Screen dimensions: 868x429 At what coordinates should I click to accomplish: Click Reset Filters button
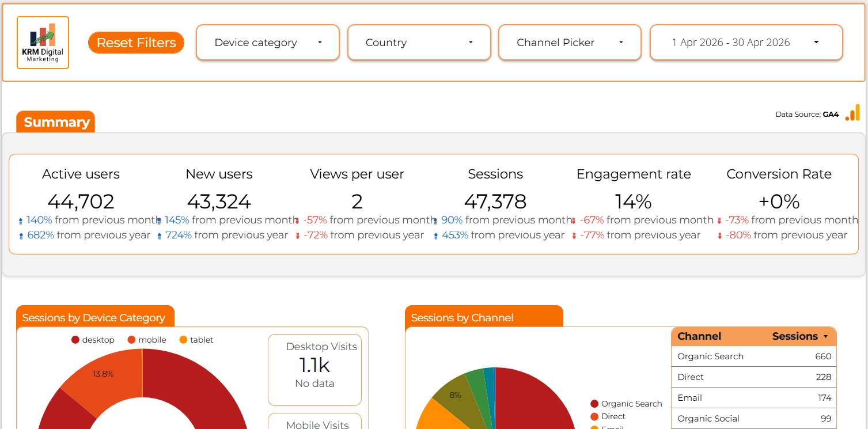[136, 43]
